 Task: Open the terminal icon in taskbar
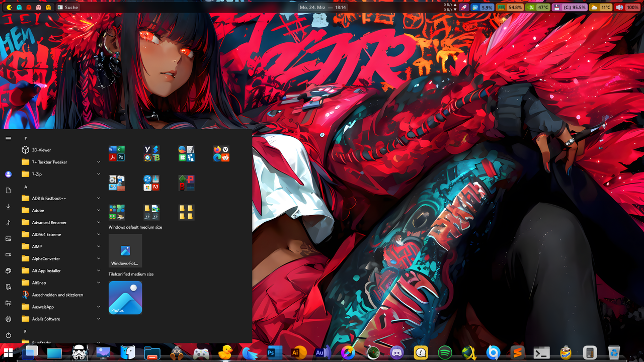541,353
